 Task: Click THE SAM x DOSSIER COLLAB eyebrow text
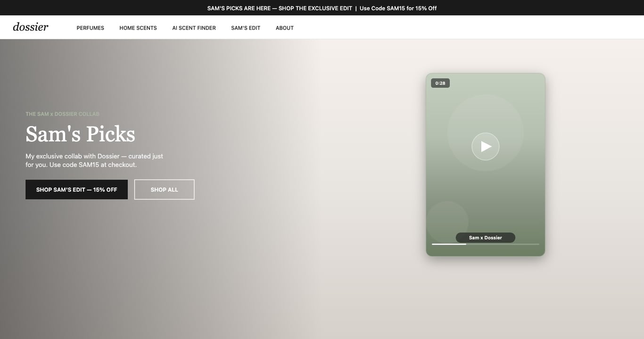pyautogui.click(x=62, y=114)
